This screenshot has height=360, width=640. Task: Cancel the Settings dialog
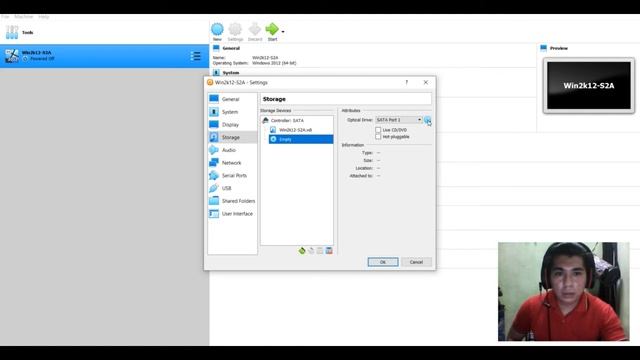[416, 262]
